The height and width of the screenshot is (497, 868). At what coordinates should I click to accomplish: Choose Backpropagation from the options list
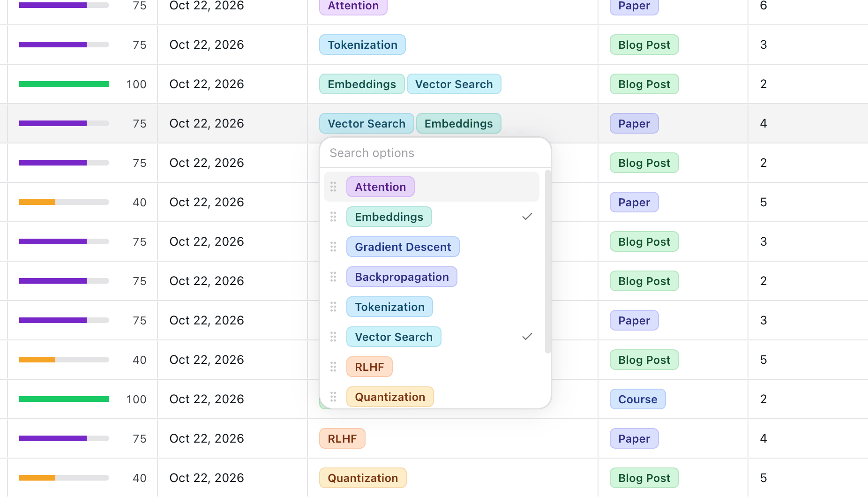tap(402, 277)
